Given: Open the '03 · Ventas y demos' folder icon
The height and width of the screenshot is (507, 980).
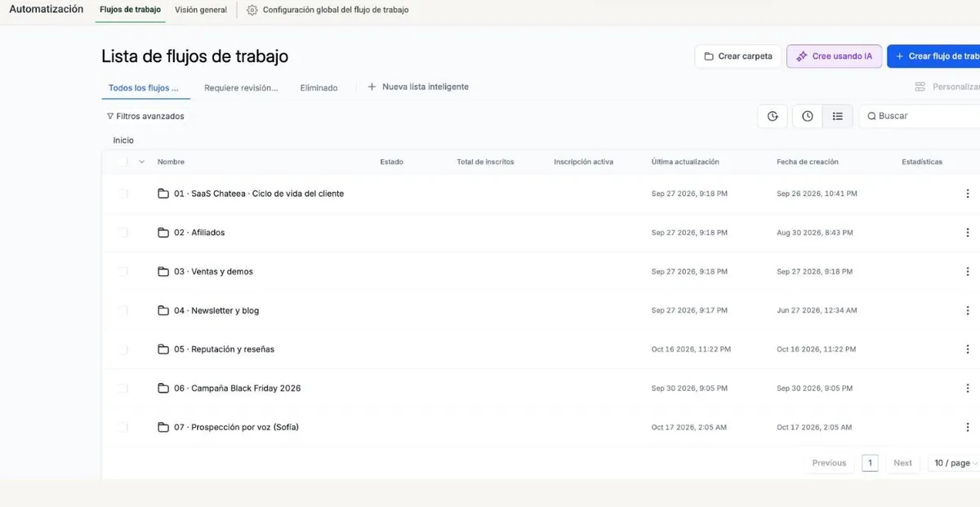Looking at the screenshot, I should point(163,271).
